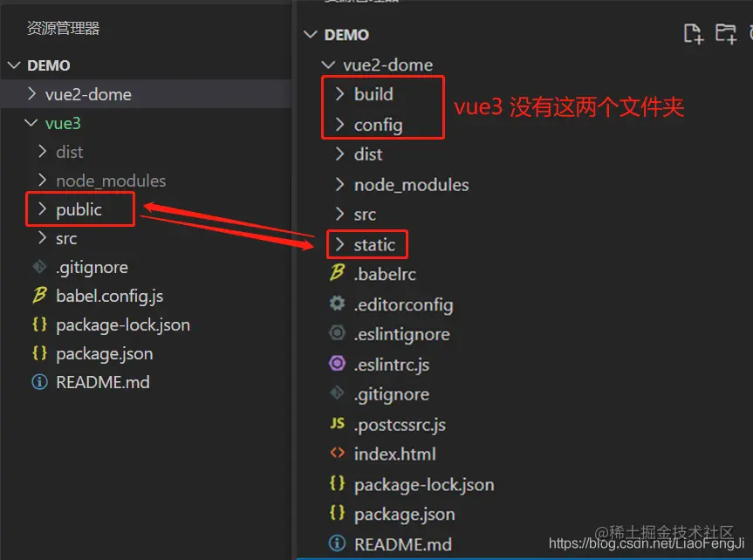The image size is (753, 560).
Task: Click the braces icon beside left package.json
Action: click(x=39, y=353)
